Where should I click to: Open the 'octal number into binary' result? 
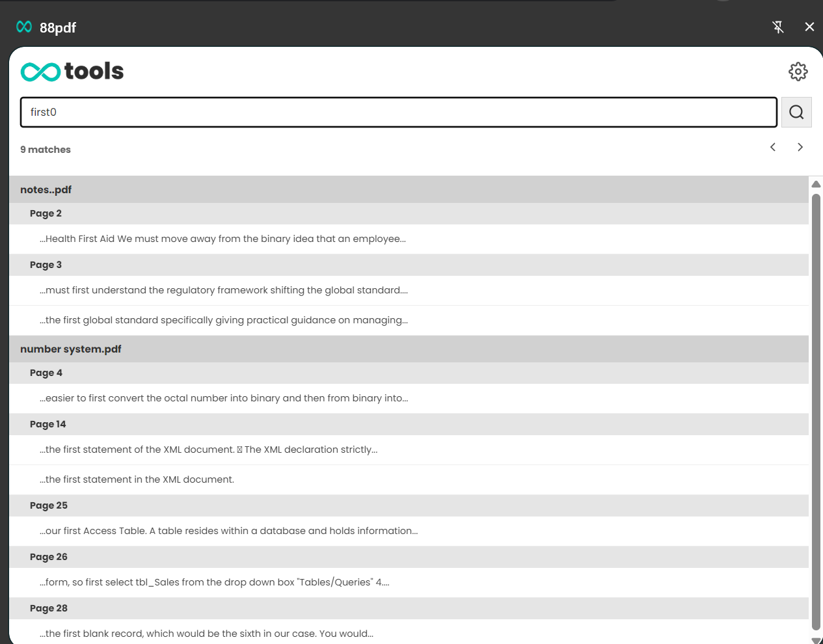point(223,398)
